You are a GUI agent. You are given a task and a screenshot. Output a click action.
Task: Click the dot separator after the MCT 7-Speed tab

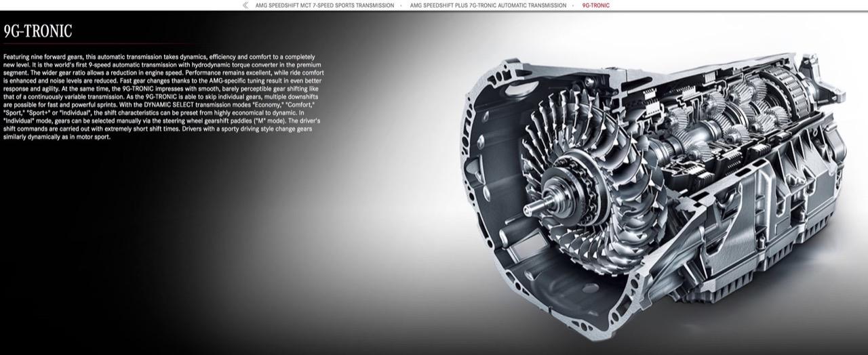coord(401,5)
